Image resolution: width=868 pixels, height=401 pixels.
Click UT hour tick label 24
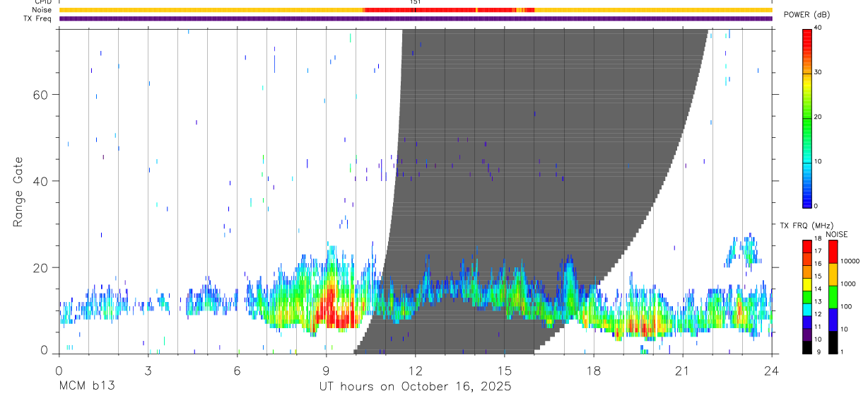pos(772,370)
